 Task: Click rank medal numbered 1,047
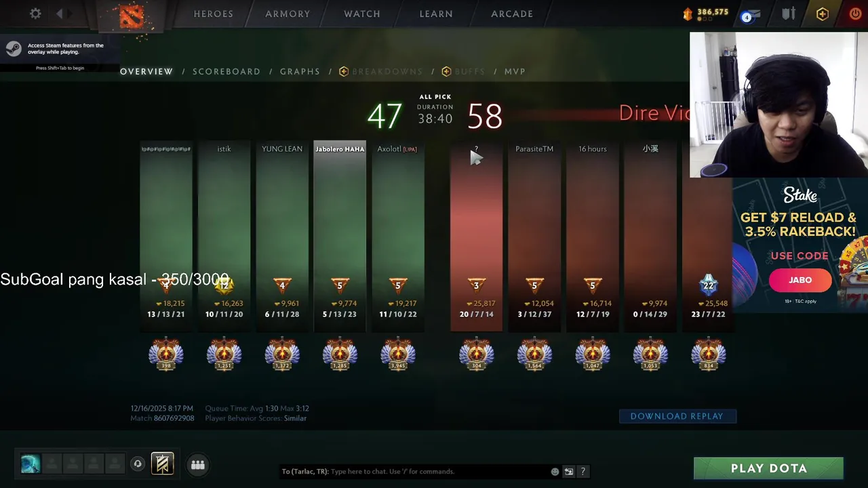point(592,354)
